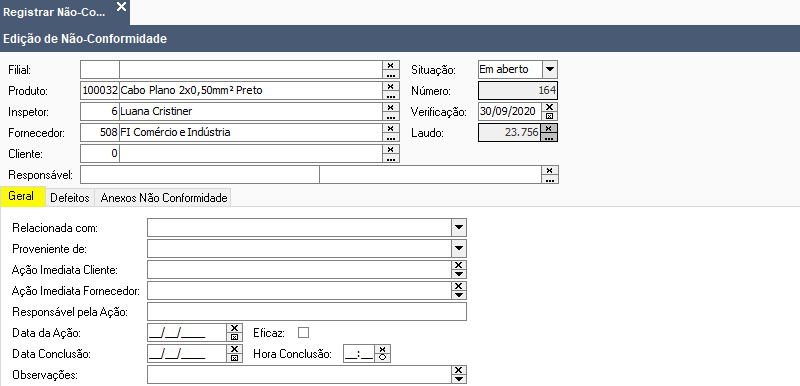Expand the Proveniente de combo box

(459, 248)
